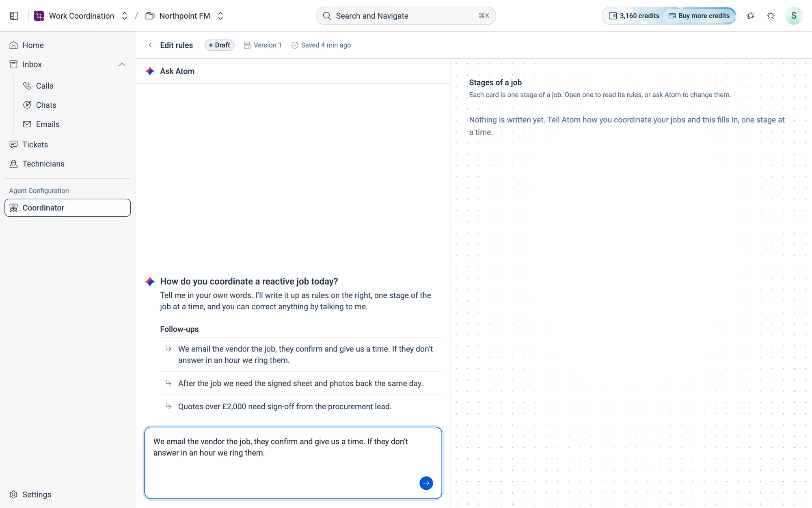Open the user avatar S menu

pos(794,16)
